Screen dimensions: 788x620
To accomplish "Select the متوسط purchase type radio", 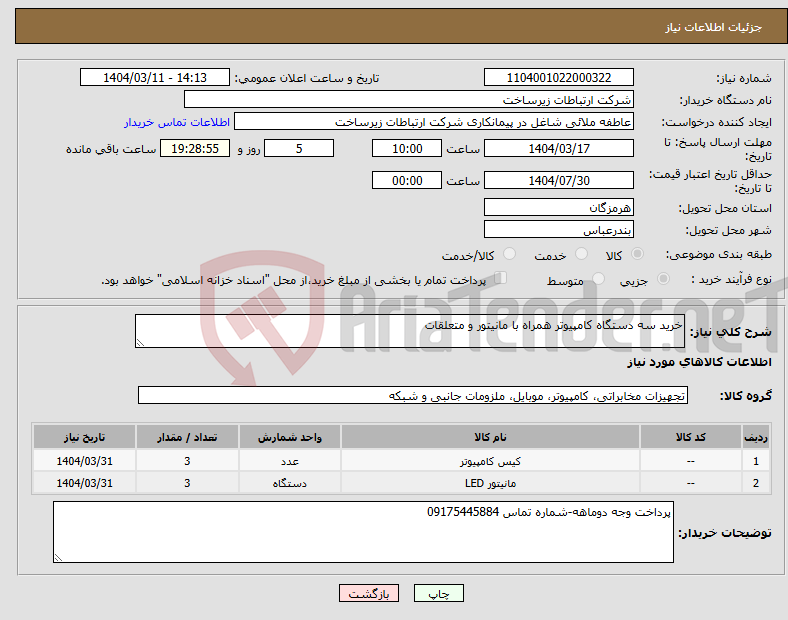I will coord(598,278).
